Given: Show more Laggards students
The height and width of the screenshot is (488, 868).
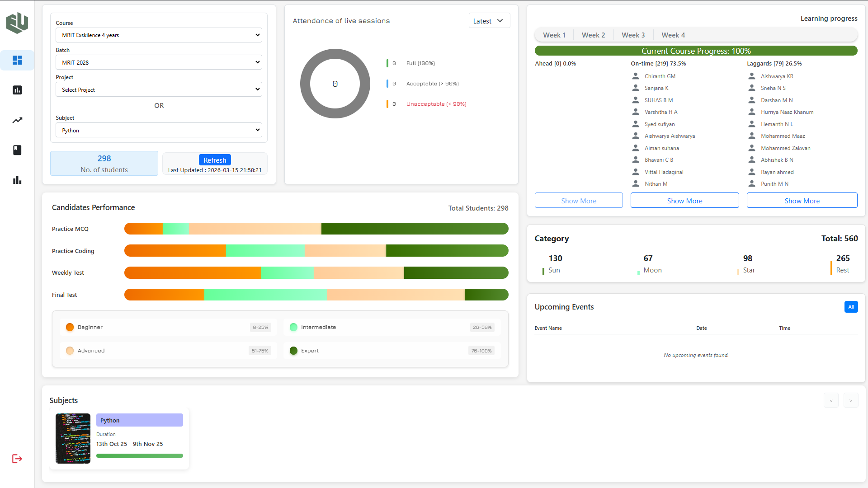Looking at the screenshot, I should [x=802, y=201].
